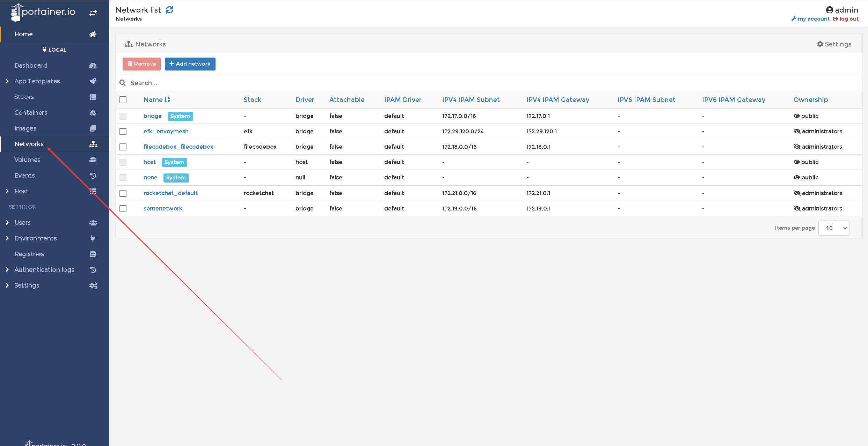Click the Registries database icon
This screenshot has height=446, width=868.
(93, 254)
